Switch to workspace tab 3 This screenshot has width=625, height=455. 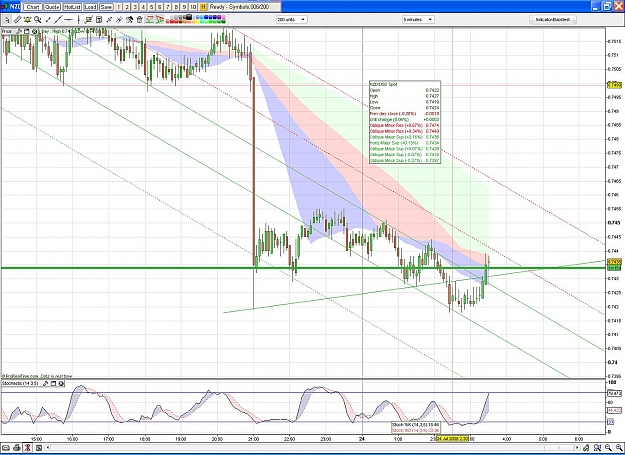(x=135, y=7)
